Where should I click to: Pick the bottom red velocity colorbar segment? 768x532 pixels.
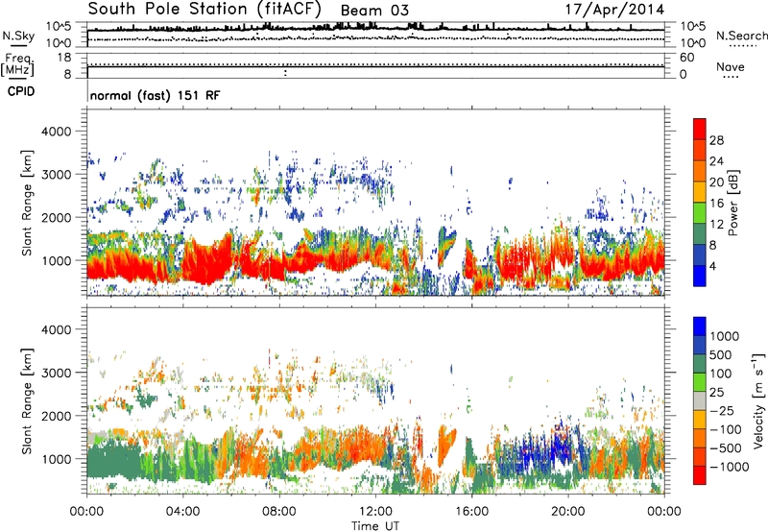point(700,474)
